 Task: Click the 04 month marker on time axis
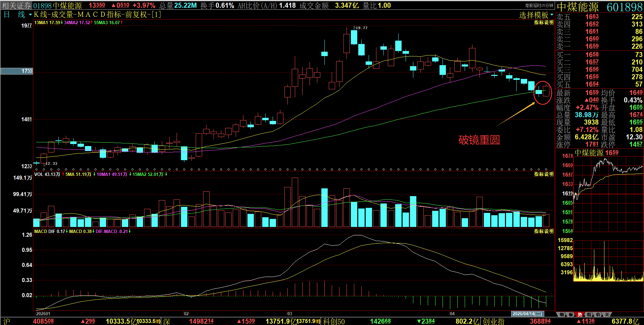(x=452, y=314)
